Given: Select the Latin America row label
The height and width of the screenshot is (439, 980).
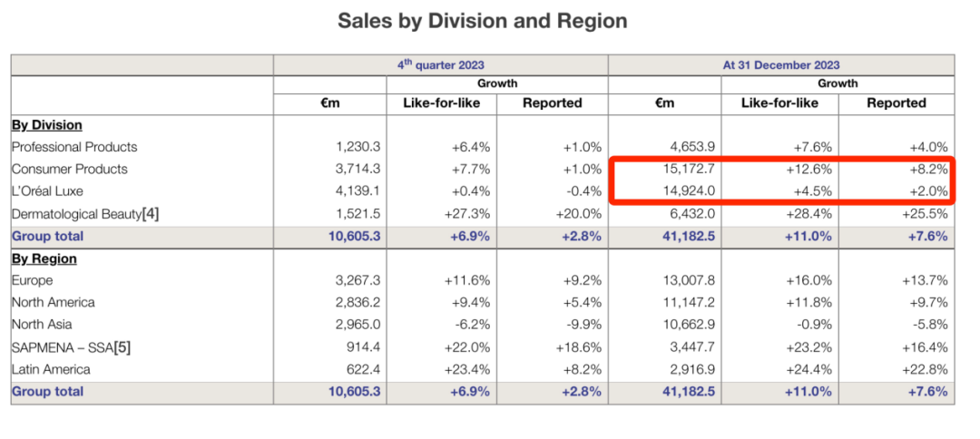Looking at the screenshot, I should [51, 369].
